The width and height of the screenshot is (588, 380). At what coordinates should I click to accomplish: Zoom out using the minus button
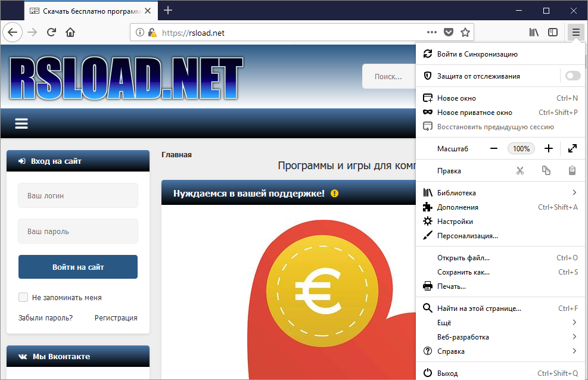pyautogui.click(x=494, y=149)
